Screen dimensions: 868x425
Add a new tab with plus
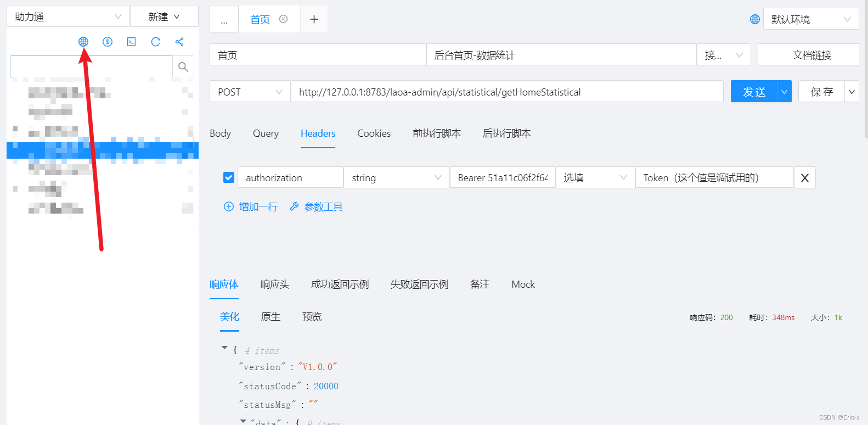click(x=314, y=19)
